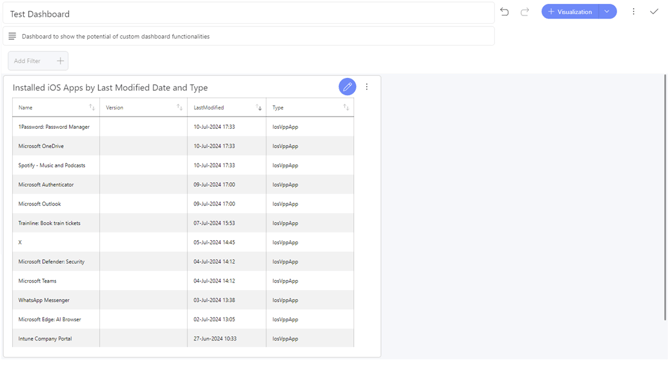The image size is (670, 365).
Task: Edit the dashboard description text field
Action: (249, 36)
